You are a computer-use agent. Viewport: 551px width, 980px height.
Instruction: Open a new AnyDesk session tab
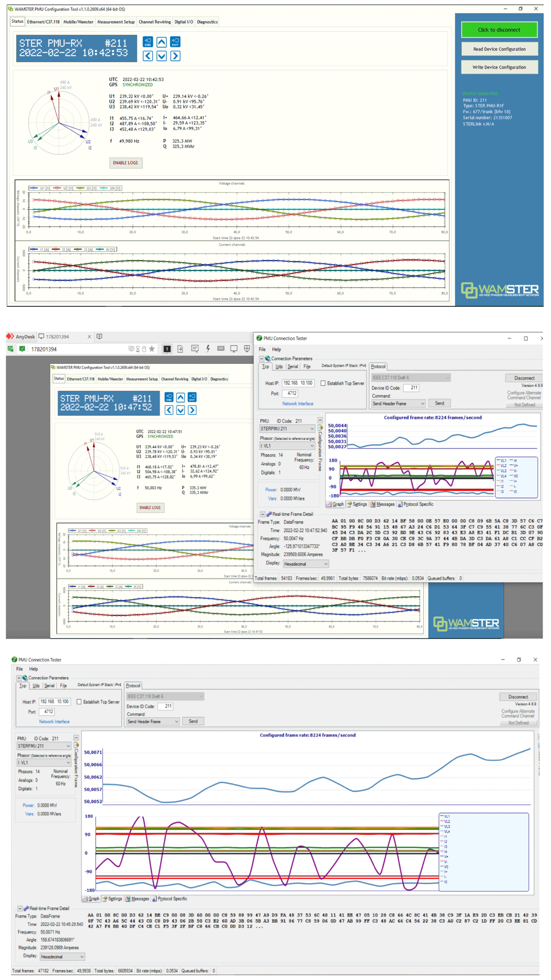click(99, 337)
